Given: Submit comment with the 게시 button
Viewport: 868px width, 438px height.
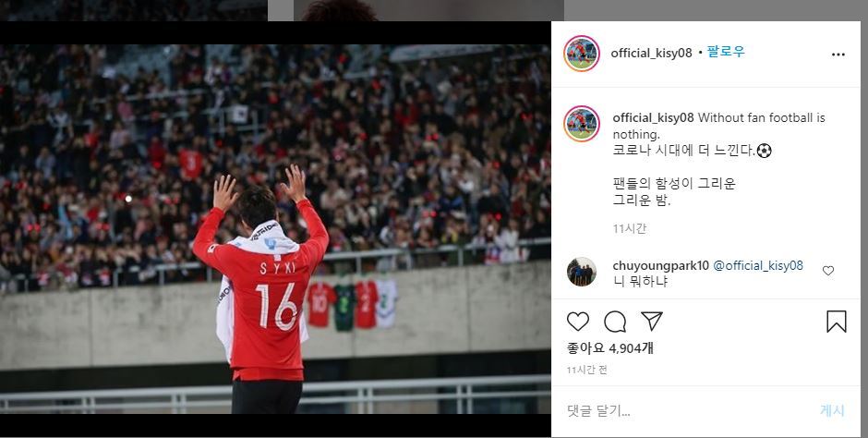Looking at the screenshot, I should click(832, 411).
